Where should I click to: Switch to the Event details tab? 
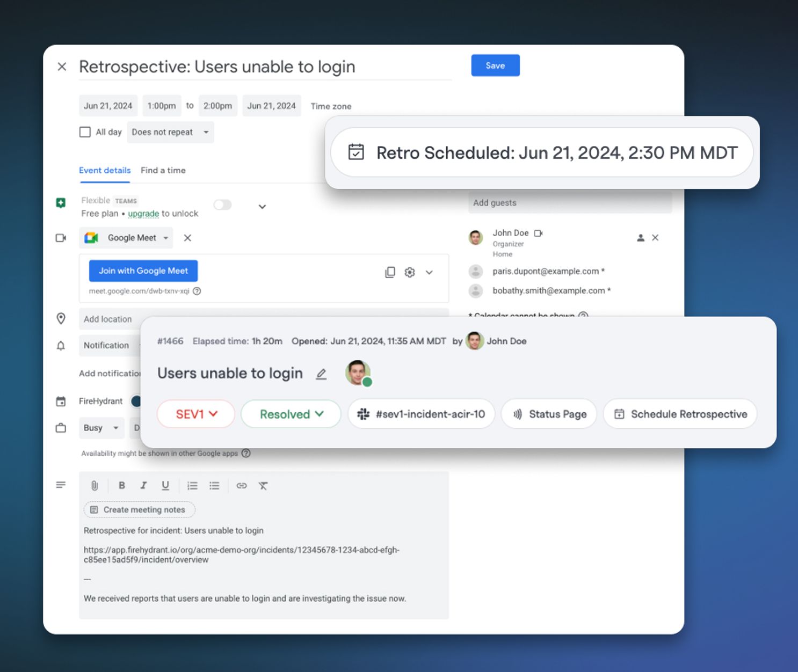point(105,170)
